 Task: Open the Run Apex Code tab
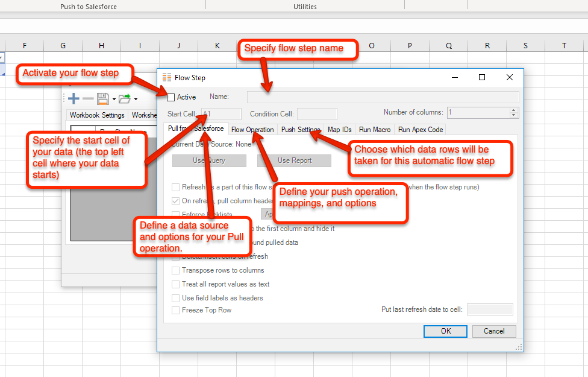421,130
